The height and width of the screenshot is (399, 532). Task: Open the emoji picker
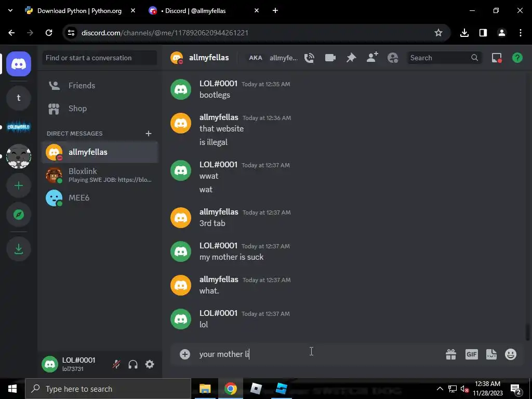(511, 354)
